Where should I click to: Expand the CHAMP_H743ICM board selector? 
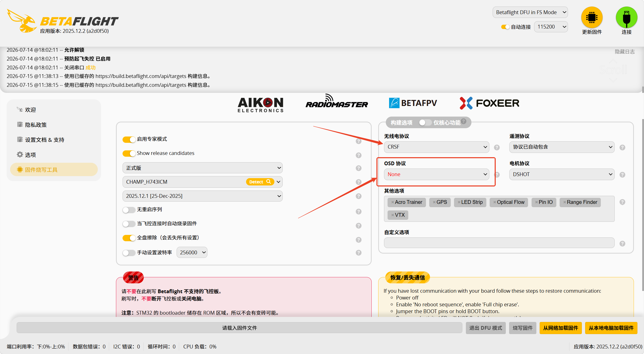point(278,182)
